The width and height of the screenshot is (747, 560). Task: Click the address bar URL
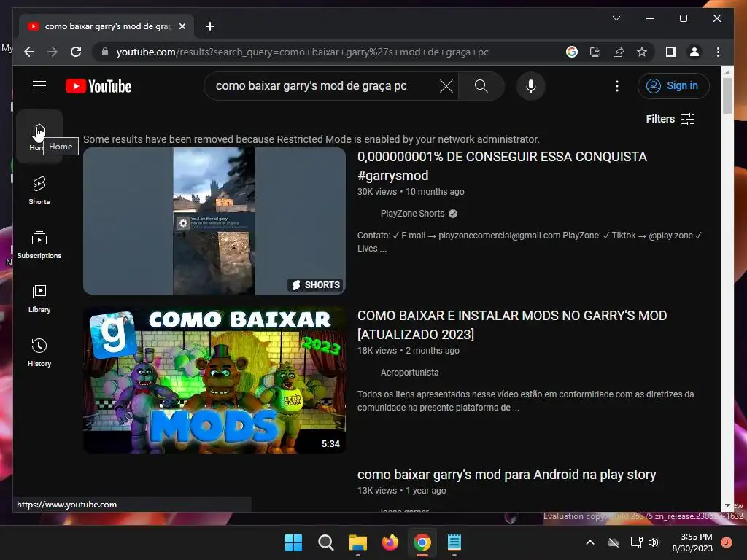[x=302, y=52]
